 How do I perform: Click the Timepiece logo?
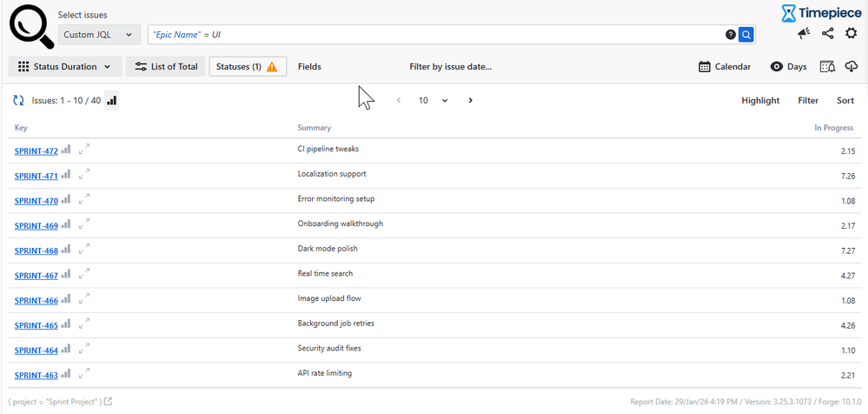click(x=821, y=13)
